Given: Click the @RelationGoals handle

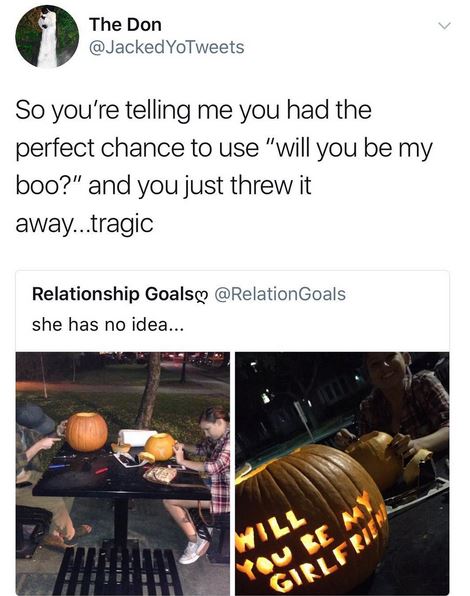Looking at the screenshot, I should click(x=280, y=294).
